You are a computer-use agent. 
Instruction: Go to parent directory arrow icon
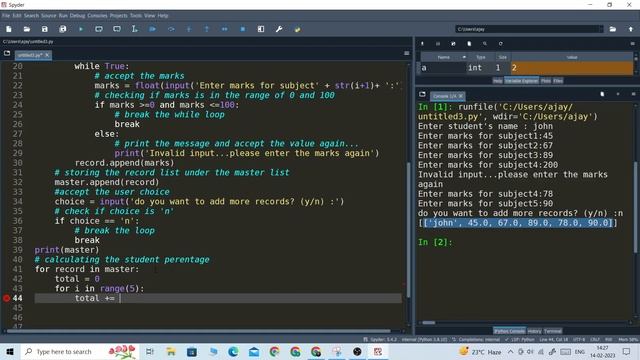(631, 29)
